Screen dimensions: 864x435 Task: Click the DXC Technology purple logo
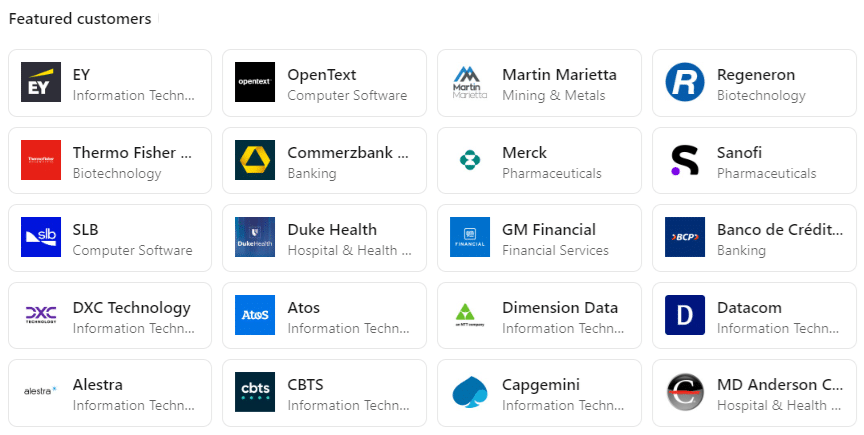click(x=41, y=315)
